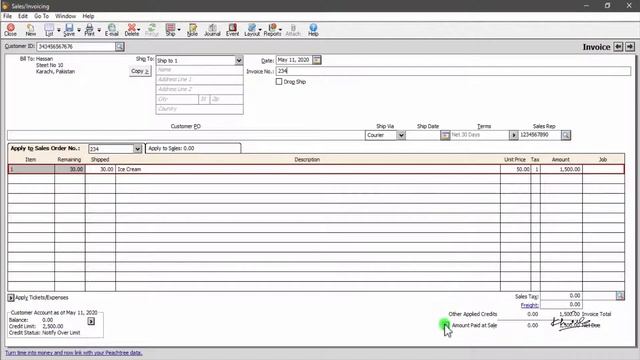Open the Layout toolbar icon

point(252,30)
